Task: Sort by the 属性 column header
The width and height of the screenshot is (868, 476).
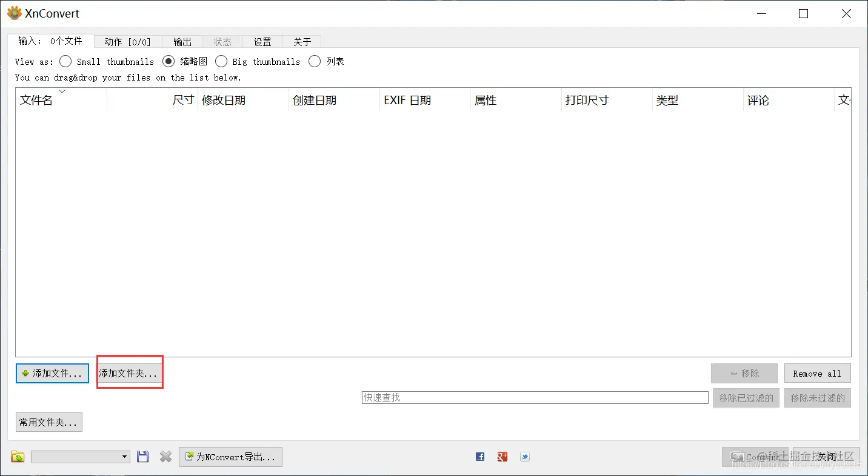Action: tap(516, 100)
